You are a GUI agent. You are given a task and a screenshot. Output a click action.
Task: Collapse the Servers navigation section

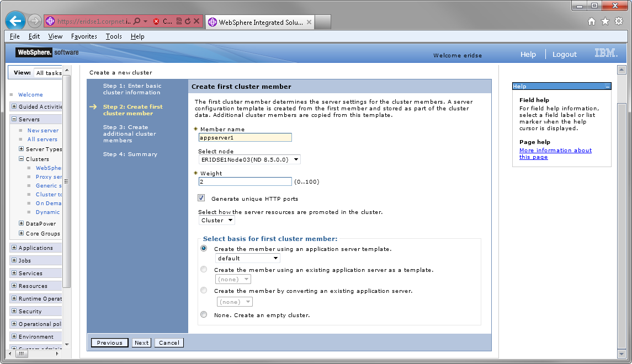point(14,119)
